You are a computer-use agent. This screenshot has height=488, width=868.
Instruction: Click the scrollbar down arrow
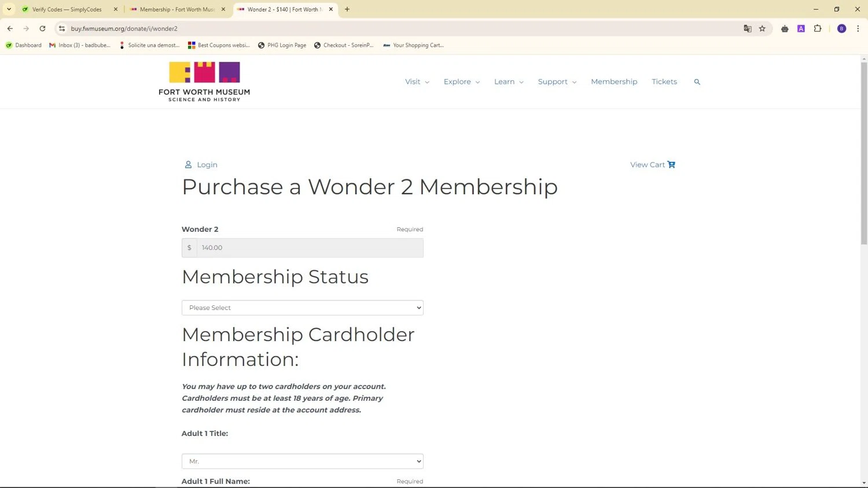[x=864, y=483]
